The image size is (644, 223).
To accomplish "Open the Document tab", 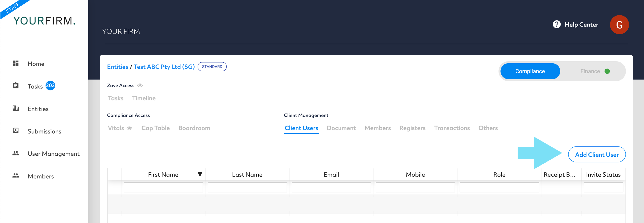I will 341,128.
